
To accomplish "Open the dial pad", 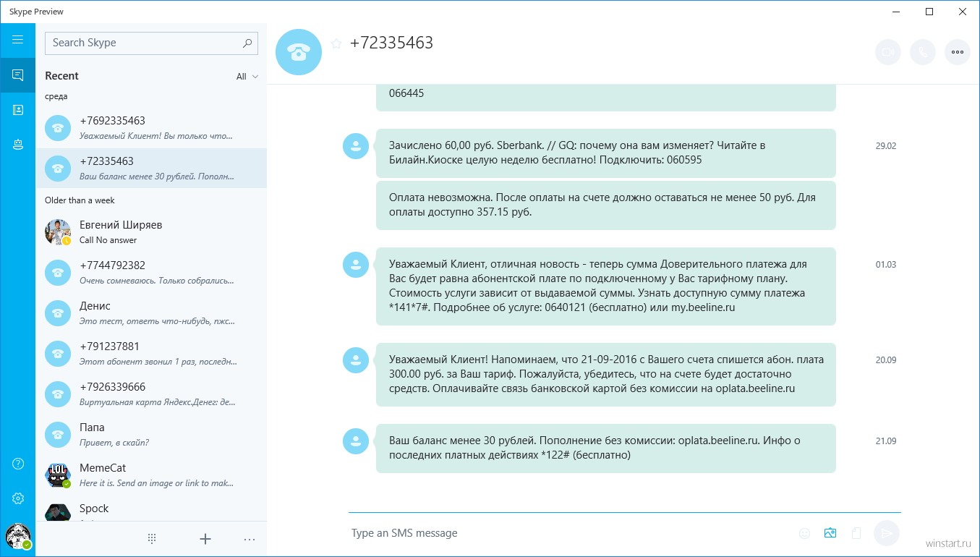I will click(152, 539).
